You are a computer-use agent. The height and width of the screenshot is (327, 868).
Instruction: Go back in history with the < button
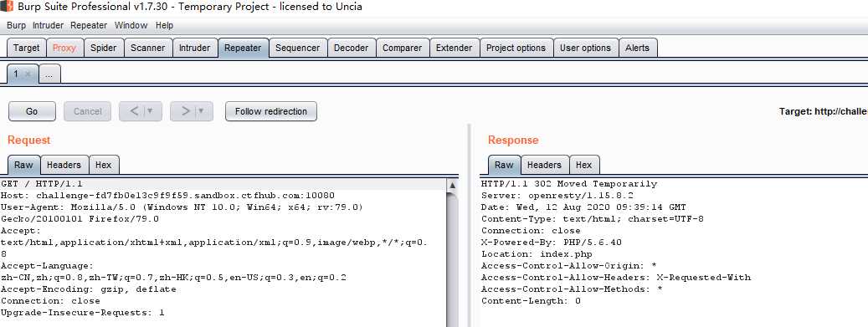pyautogui.click(x=133, y=111)
